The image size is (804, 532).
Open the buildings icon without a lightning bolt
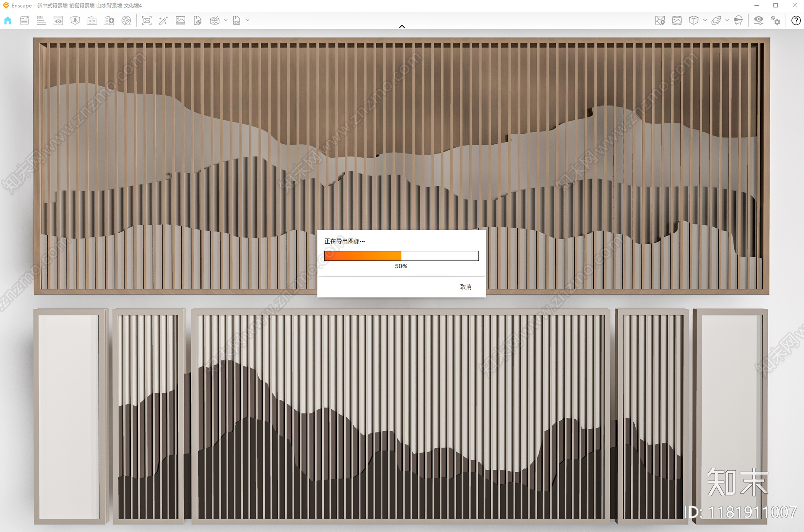click(92, 21)
